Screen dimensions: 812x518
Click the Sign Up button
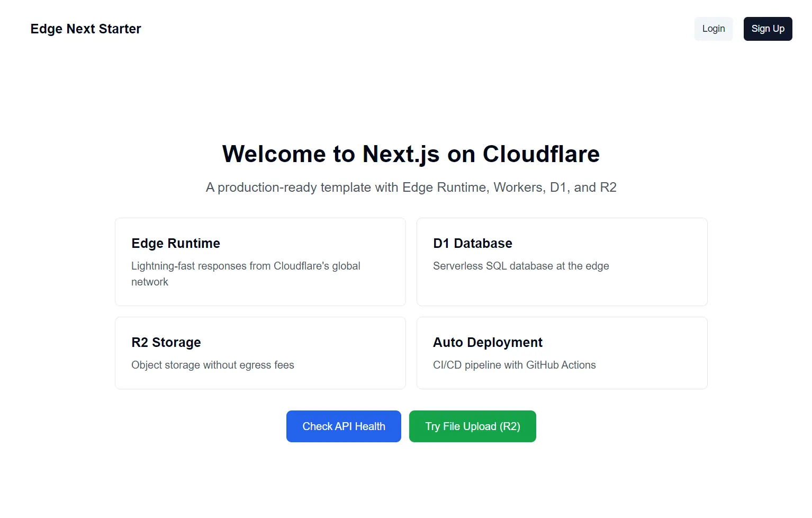[768, 29]
